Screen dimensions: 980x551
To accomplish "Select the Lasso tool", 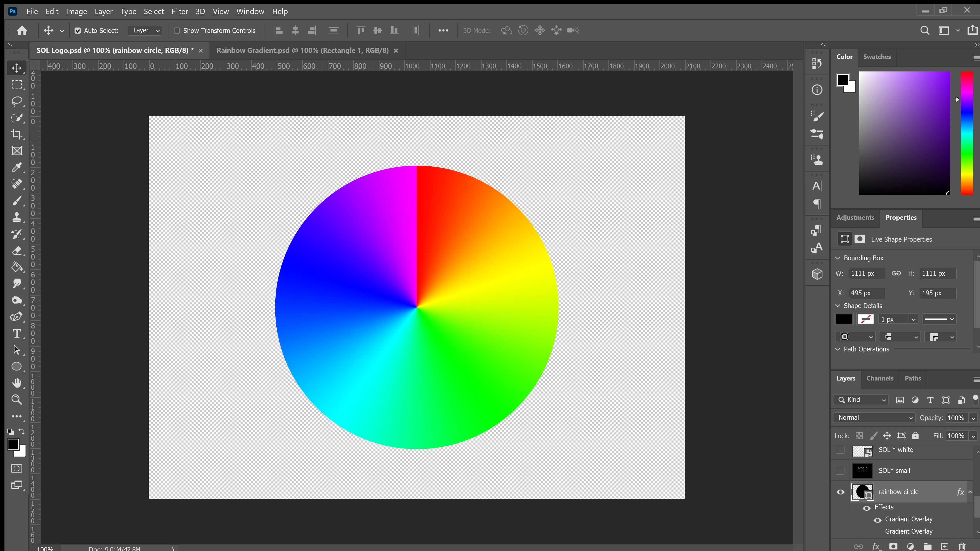I will (16, 101).
